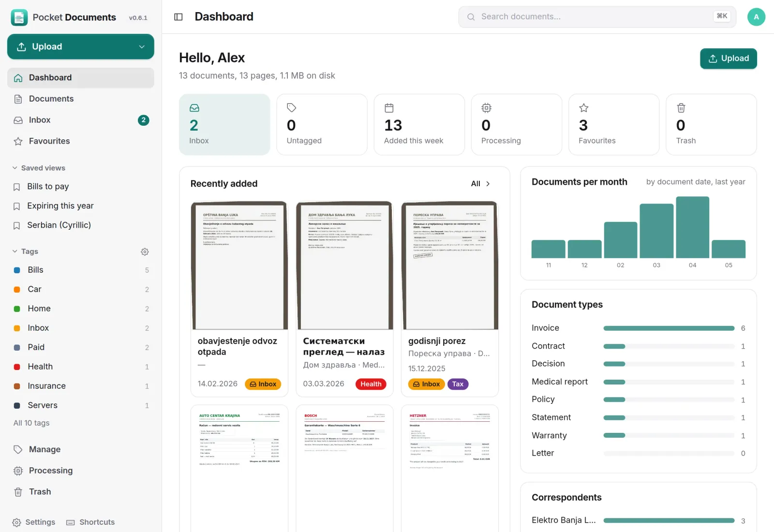This screenshot has width=774, height=532.
Task: Open Settings at sidebar bottom
Action: tap(34, 522)
